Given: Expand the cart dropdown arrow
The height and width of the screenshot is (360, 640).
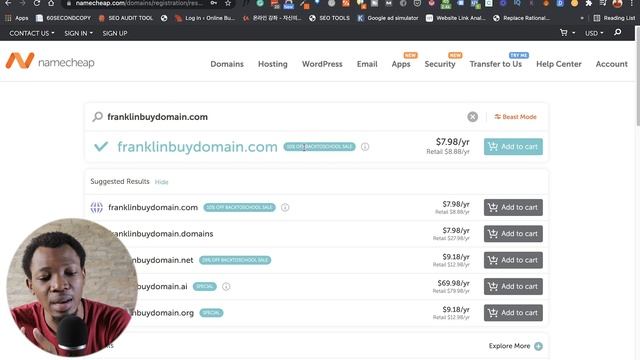Looking at the screenshot, I should pyautogui.click(x=573, y=33).
